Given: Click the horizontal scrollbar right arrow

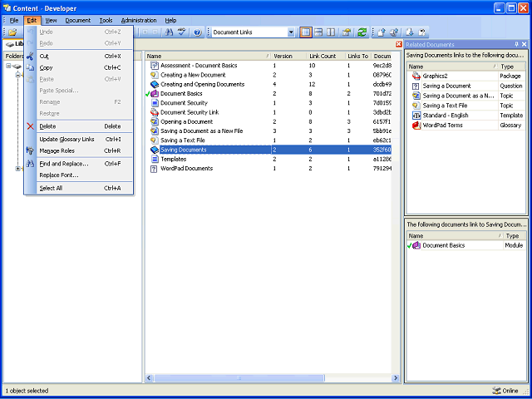Looking at the screenshot, I should pyautogui.click(x=396, y=377).
